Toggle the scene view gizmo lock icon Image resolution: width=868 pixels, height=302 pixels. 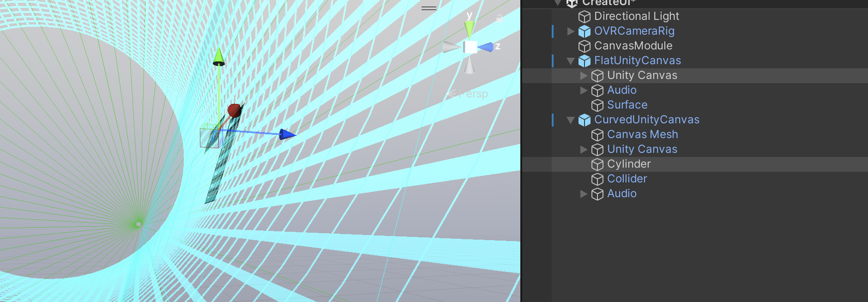click(500, 18)
